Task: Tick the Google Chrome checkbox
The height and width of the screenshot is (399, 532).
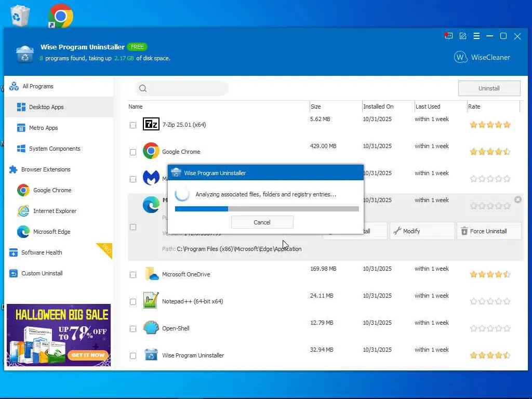Action: 133,152
